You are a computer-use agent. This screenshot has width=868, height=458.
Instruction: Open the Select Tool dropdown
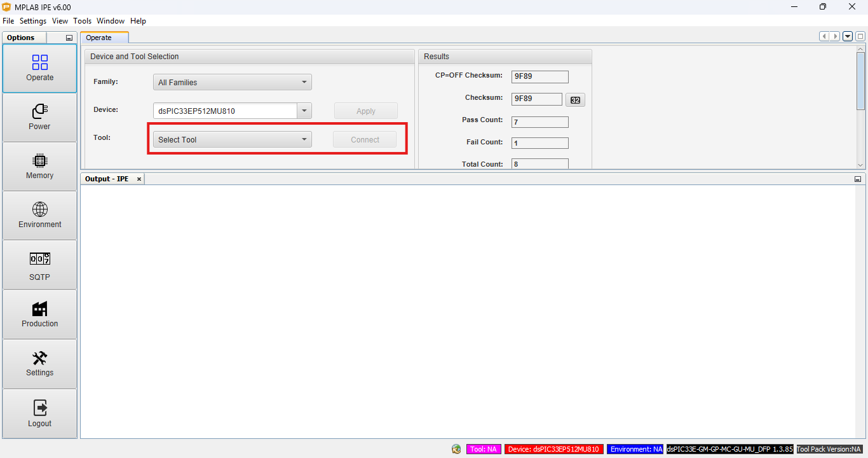point(233,139)
